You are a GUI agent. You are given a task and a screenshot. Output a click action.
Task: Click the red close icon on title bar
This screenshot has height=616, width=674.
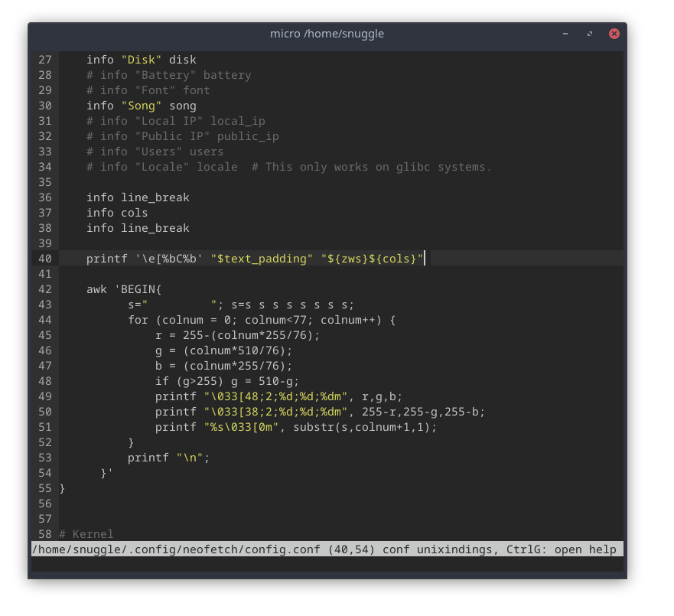coord(614,34)
